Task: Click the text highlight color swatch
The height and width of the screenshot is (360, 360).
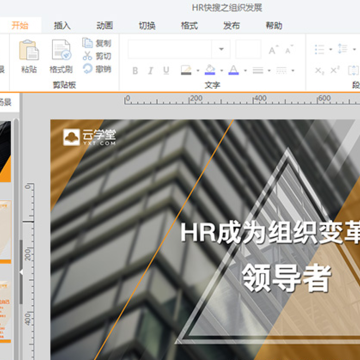Action: (186, 70)
